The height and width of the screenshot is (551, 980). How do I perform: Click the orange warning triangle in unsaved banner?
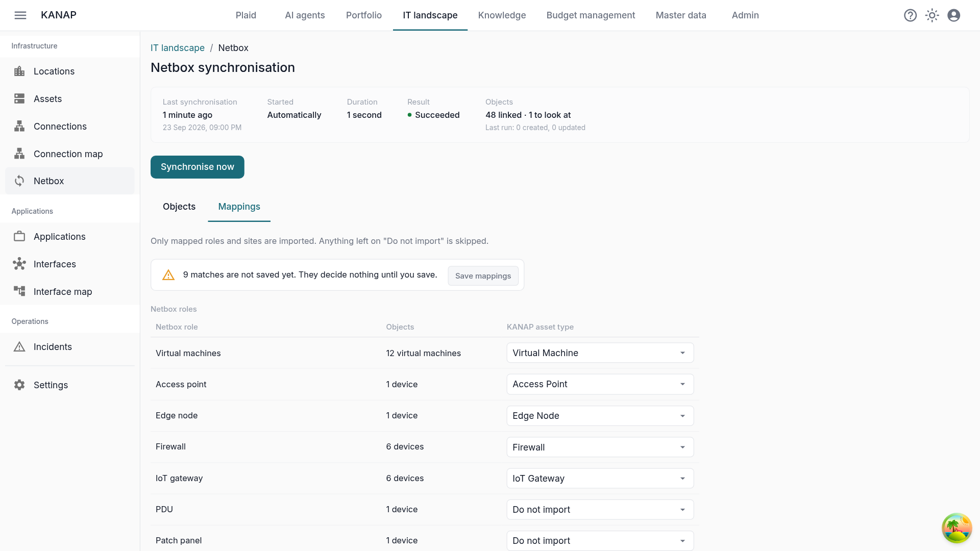[168, 275]
